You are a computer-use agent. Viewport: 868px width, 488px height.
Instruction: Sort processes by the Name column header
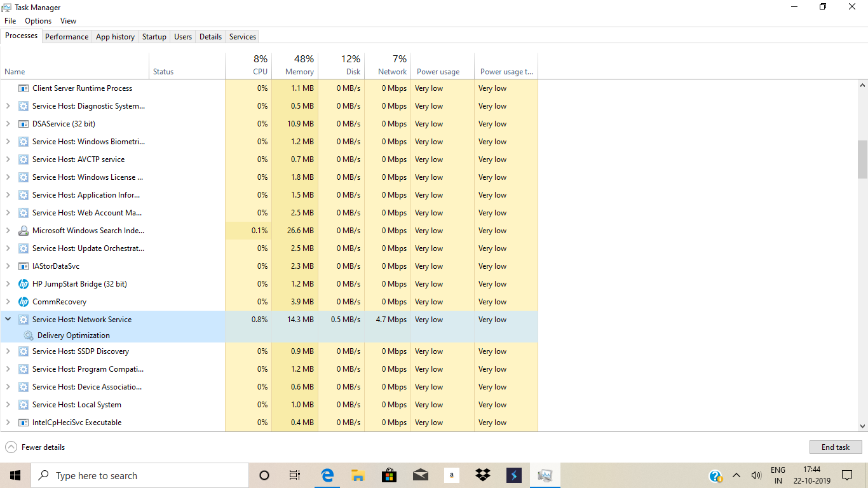coord(75,65)
